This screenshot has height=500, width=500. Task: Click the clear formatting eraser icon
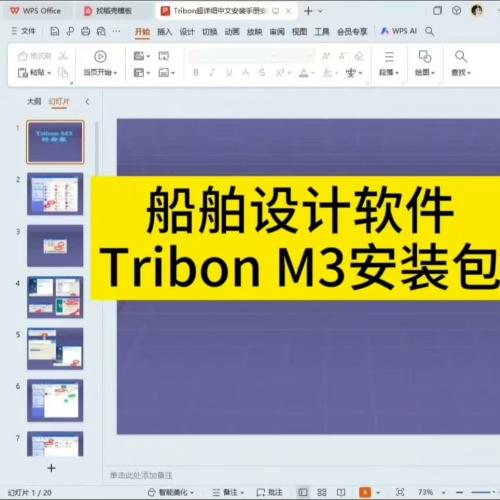click(x=359, y=56)
